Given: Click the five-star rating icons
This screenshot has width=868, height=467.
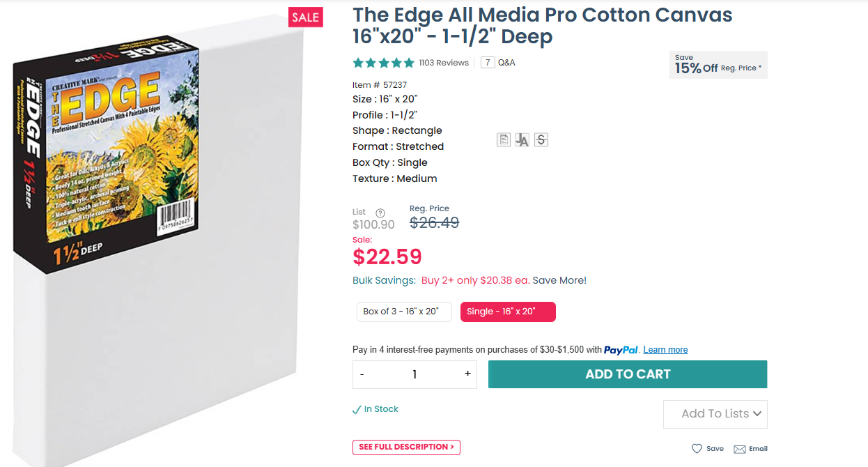Looking at the screenshot, I should point(383,63).
